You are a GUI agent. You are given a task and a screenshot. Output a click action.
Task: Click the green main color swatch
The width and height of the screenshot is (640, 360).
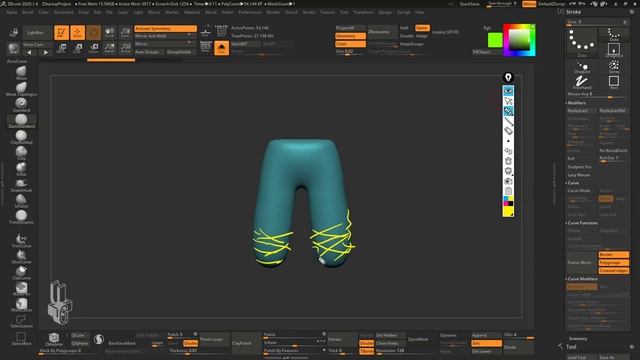pyautogui.click(x=495, y=40)
